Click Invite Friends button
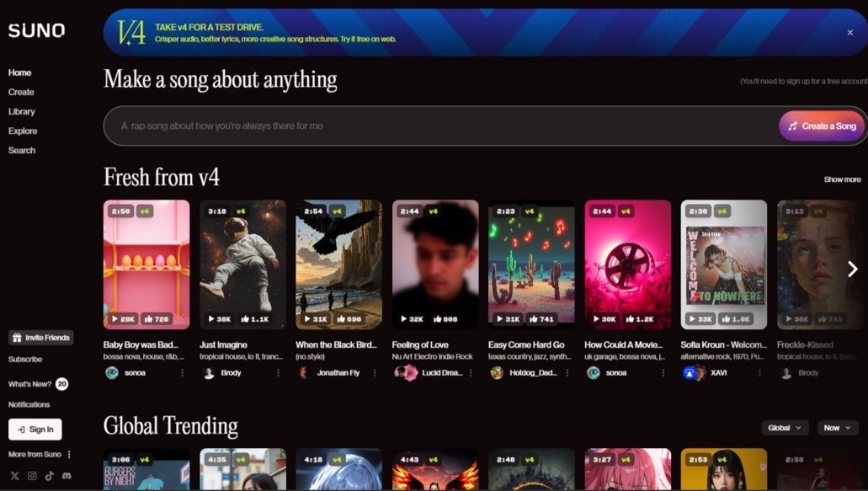868x491 pixels. 41,338
